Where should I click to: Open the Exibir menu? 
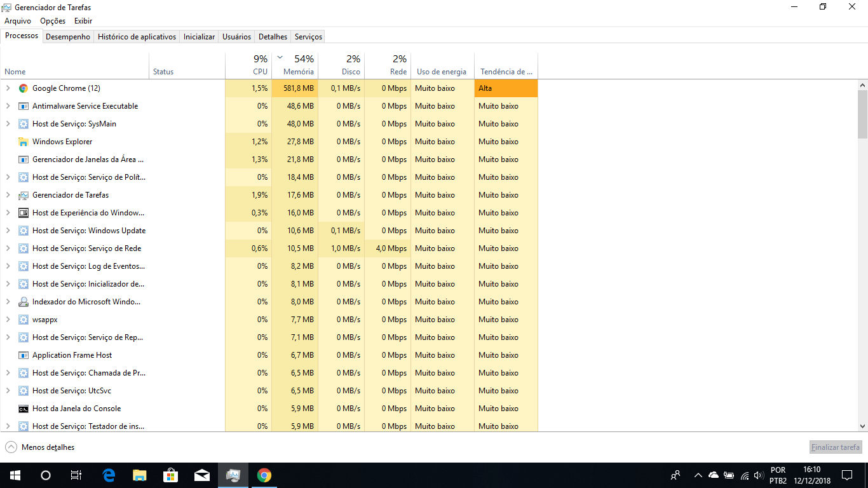(x=83, y=21)
